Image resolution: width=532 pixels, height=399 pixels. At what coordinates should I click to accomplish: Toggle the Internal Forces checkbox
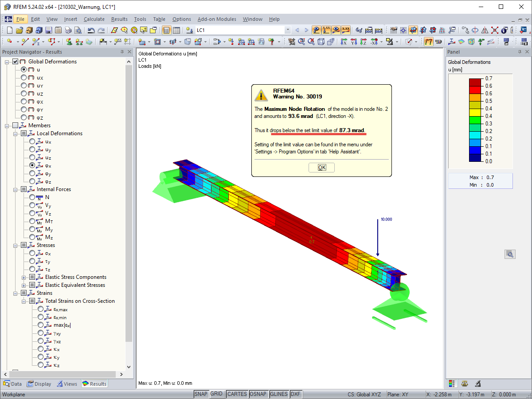23,189
